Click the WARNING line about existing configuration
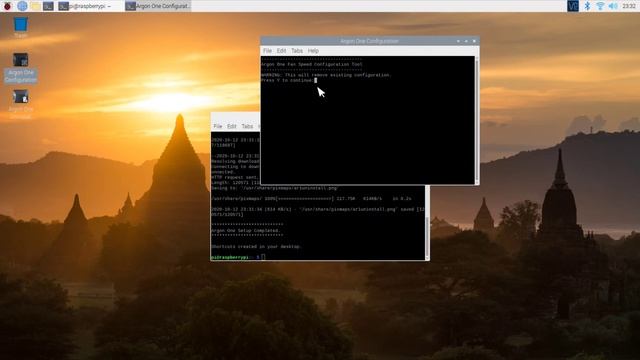This screenshot has height=360, width=640. click(326, 75)
